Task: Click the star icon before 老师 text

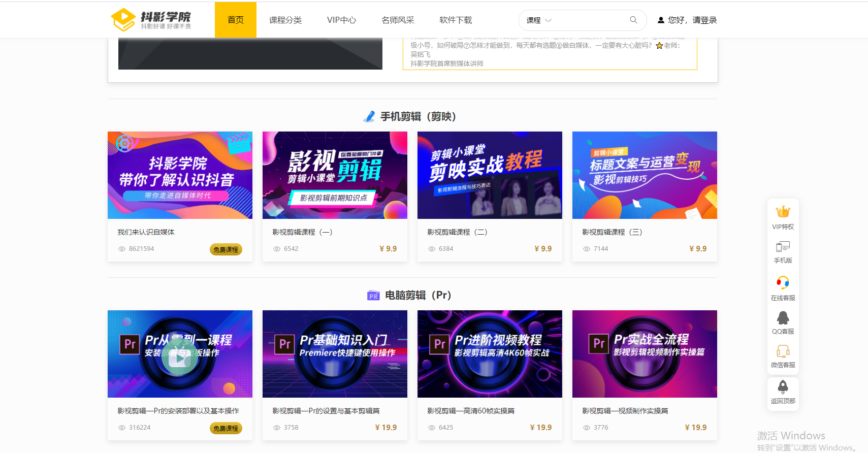Action: [x=659, y=46]
